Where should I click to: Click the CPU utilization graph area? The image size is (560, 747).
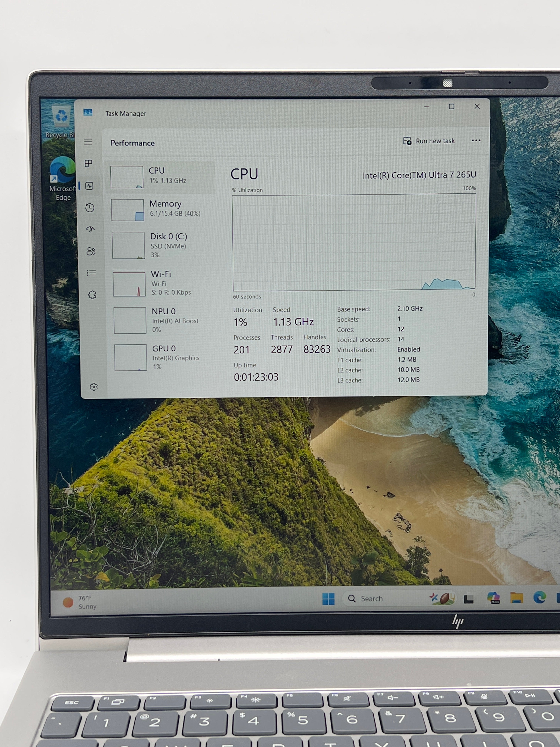tap(354, 242)
